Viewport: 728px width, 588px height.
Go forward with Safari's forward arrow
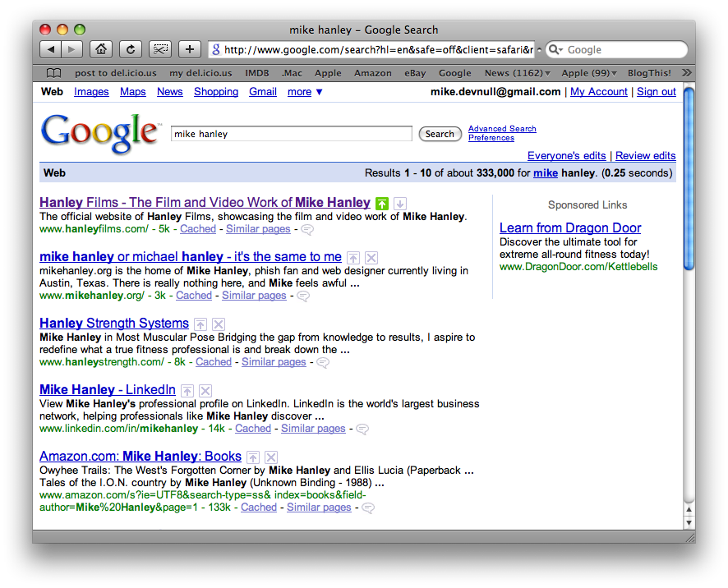click(71, 49)
